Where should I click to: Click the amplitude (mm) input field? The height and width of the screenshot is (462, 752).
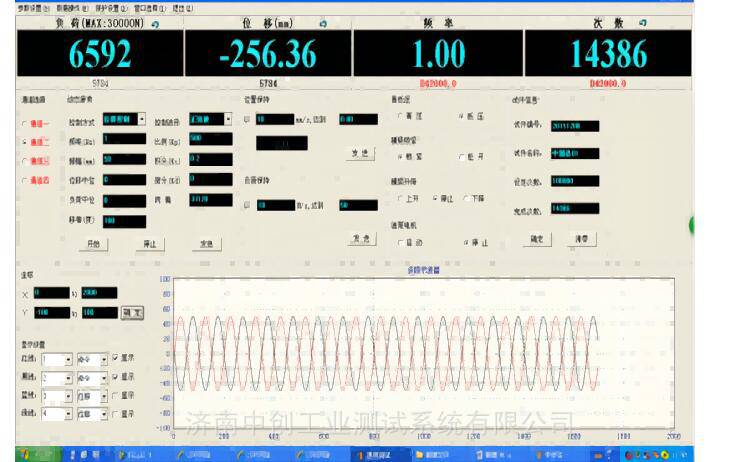pos(124,159)
